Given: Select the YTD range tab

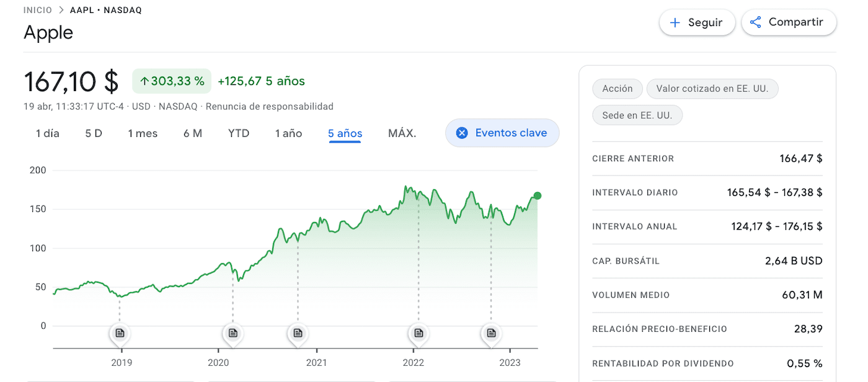Looking at the screenshot, I should pos(239,133).
